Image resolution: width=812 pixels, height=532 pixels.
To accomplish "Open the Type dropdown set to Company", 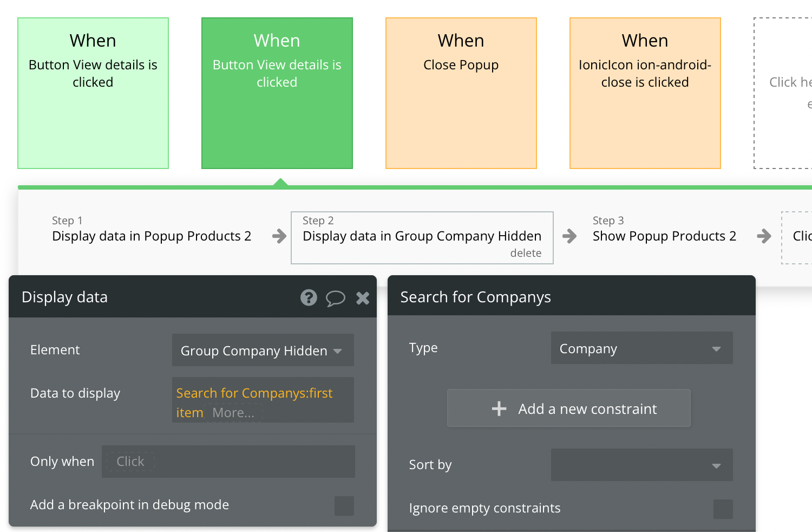I will coord(642,348).
